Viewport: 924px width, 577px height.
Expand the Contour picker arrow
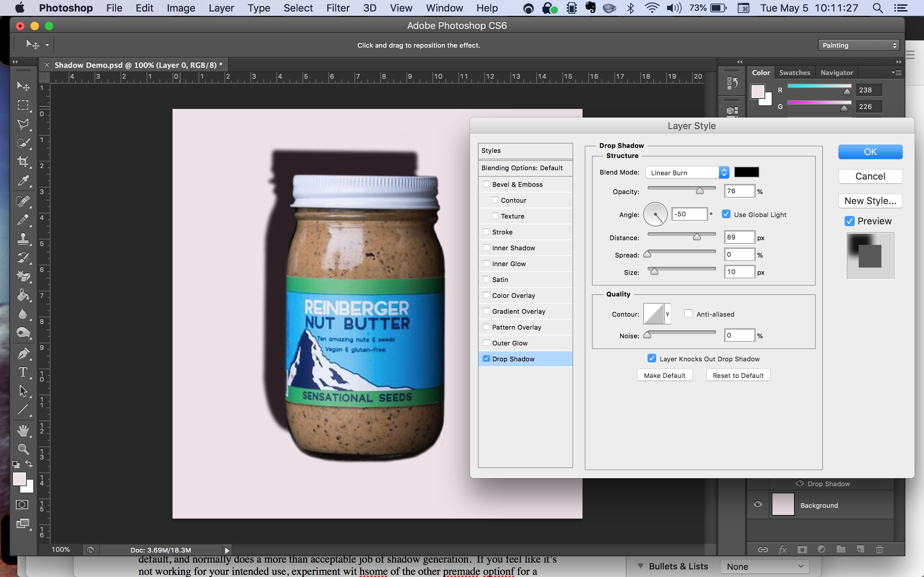click(667, 314)
